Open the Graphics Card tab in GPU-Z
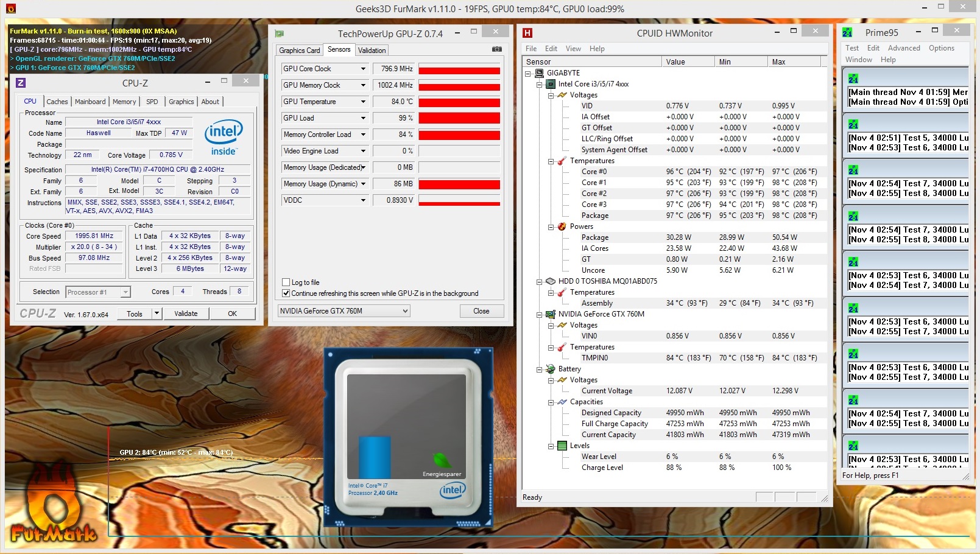 (300, 51)
